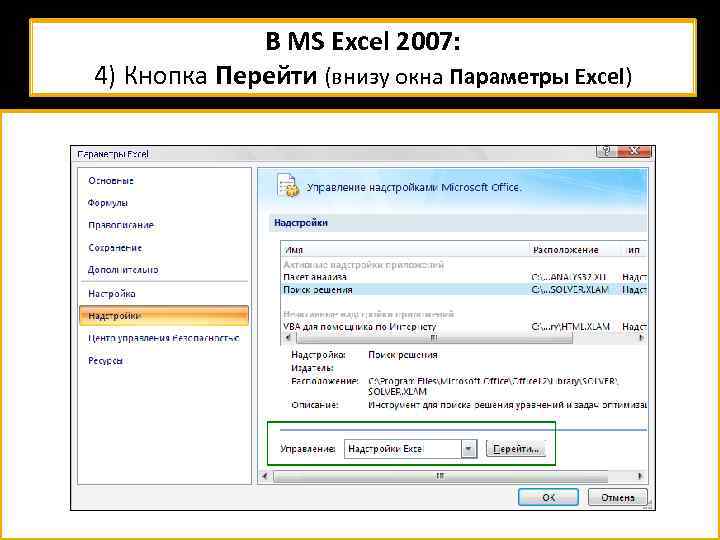Click the Надстройки Excel combo box field
The width and height of the screenshot is (720, 540).
(x=403, y=449)
